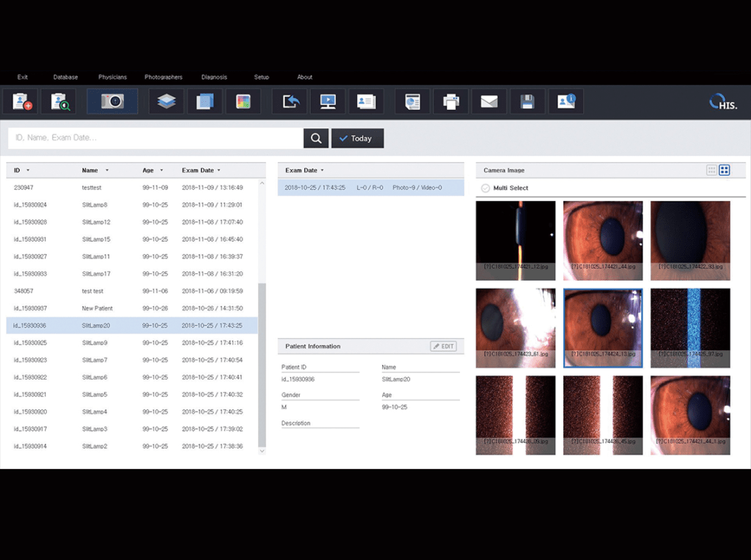
Task: Select the blue slit beam eye thumbnail
Action: pyautogui.click(x=689, y=327)
